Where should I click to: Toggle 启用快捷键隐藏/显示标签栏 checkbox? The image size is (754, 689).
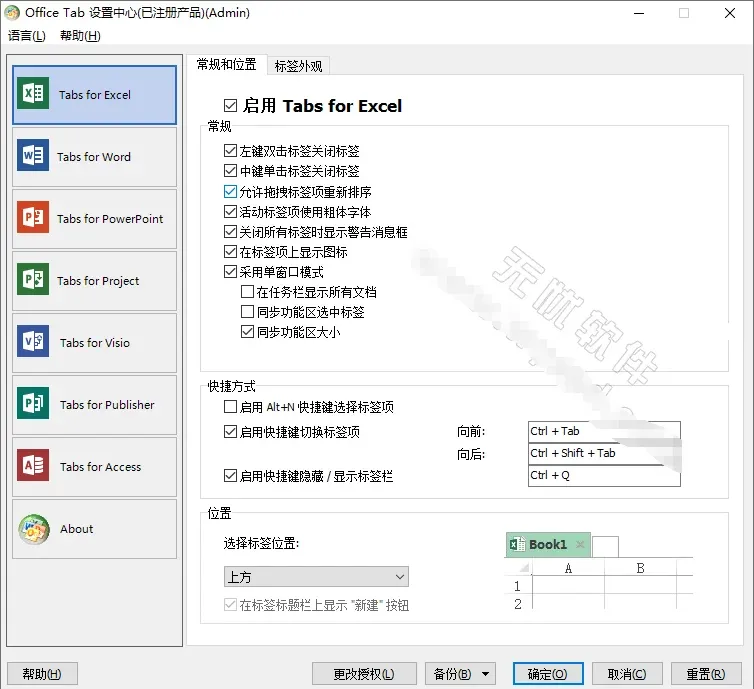(230, 476)
